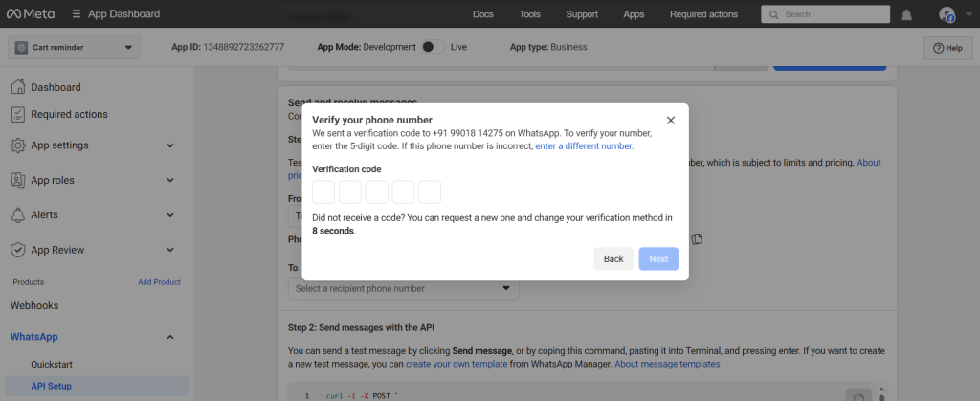Expand the App roles section
This screenshot has height=401, width=980.
pyautogui.click(x=169, y=180)
